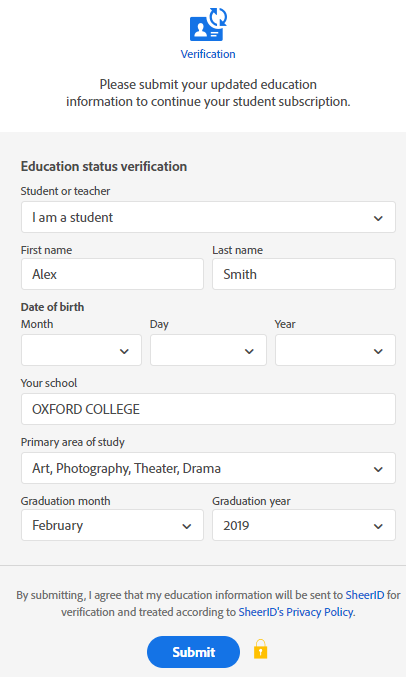The image size is (406, 677).
Task: Click the chevron arrow in Primary area of study
Action: click(x=378, y=469)
